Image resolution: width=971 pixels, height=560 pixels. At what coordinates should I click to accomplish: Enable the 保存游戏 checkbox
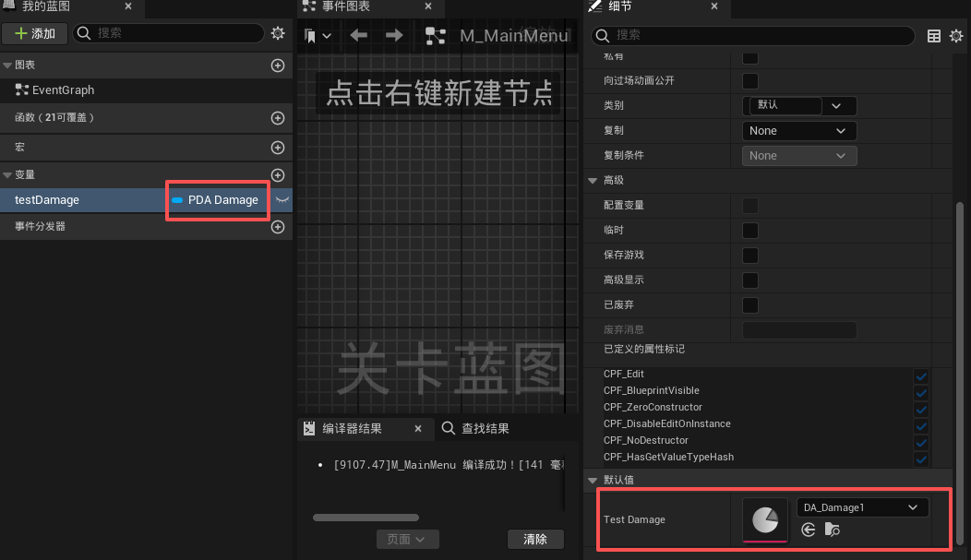coord(750,255)
